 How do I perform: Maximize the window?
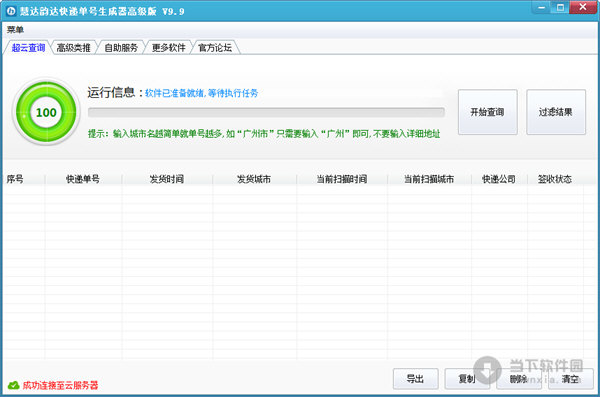point(560,7)
